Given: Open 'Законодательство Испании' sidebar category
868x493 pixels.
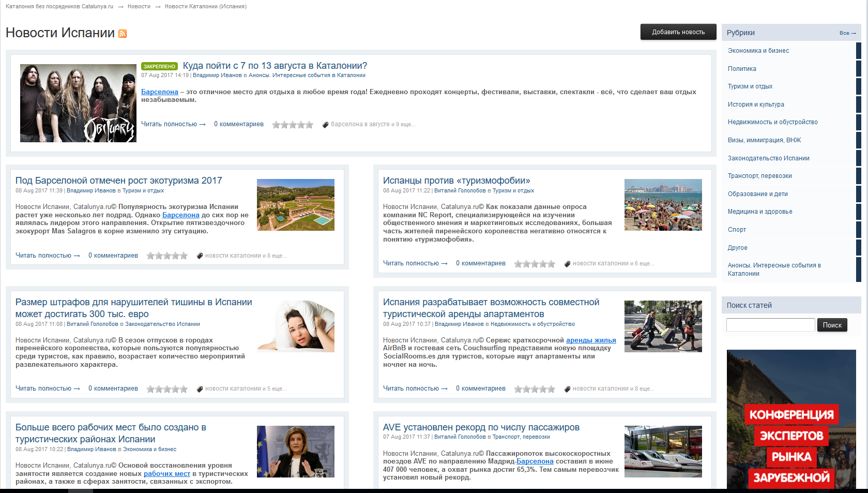Looking at the screenshot, I should pos(769,158).
